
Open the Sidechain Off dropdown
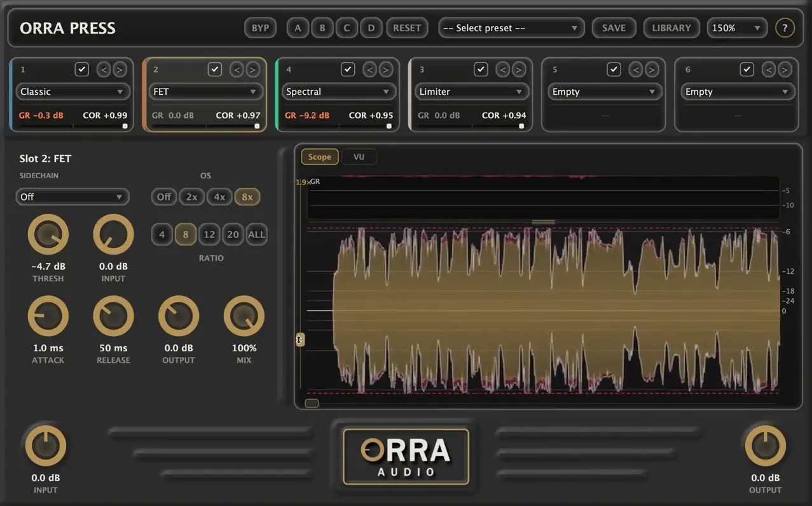pos(72,197)
